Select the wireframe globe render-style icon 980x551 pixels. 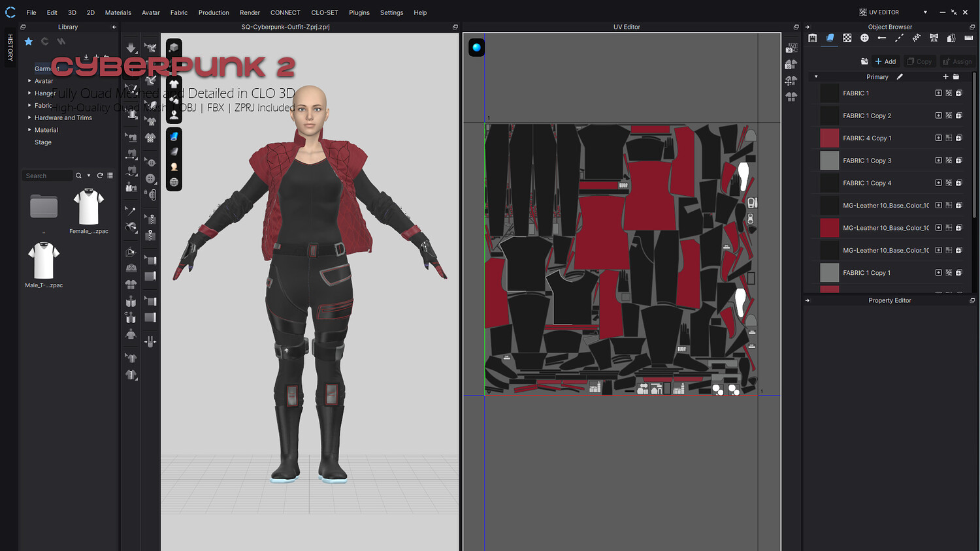click(x=174, y=182)
